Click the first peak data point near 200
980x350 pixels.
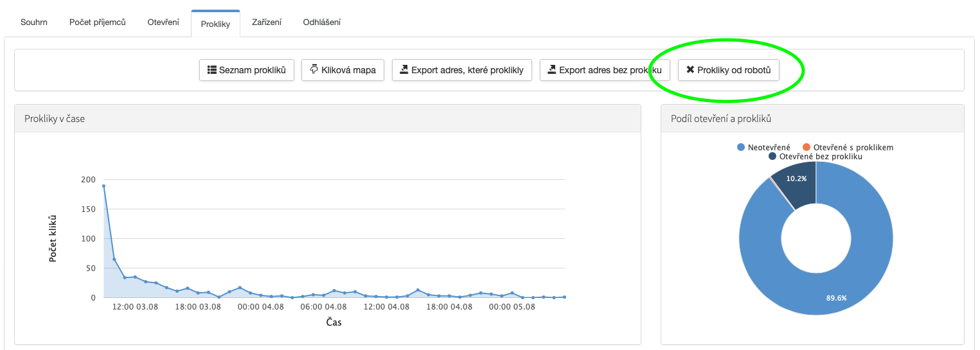pyautogui.click(x=103, y=186)
